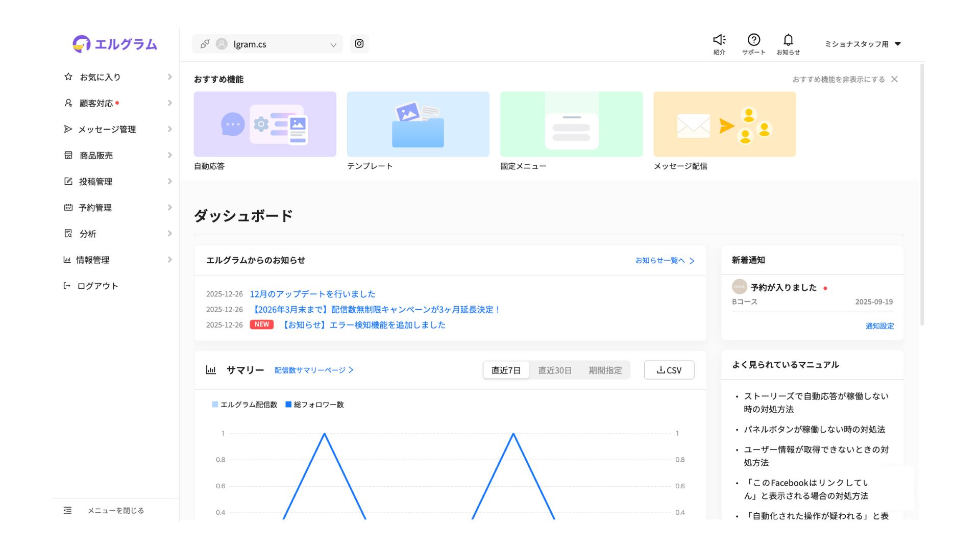980x551 pixels.
Task: Click the page's vertical scrollbar
Action: click(x=922, y=194)
